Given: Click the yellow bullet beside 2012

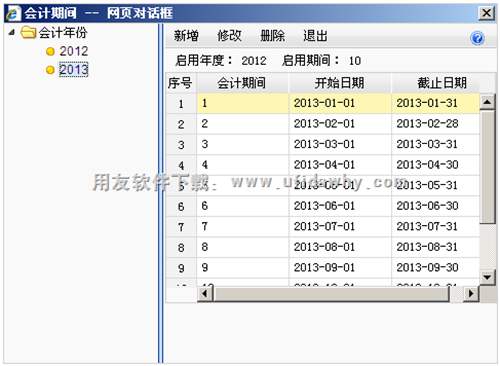Looking at the screenshot, I should (50, 52).
